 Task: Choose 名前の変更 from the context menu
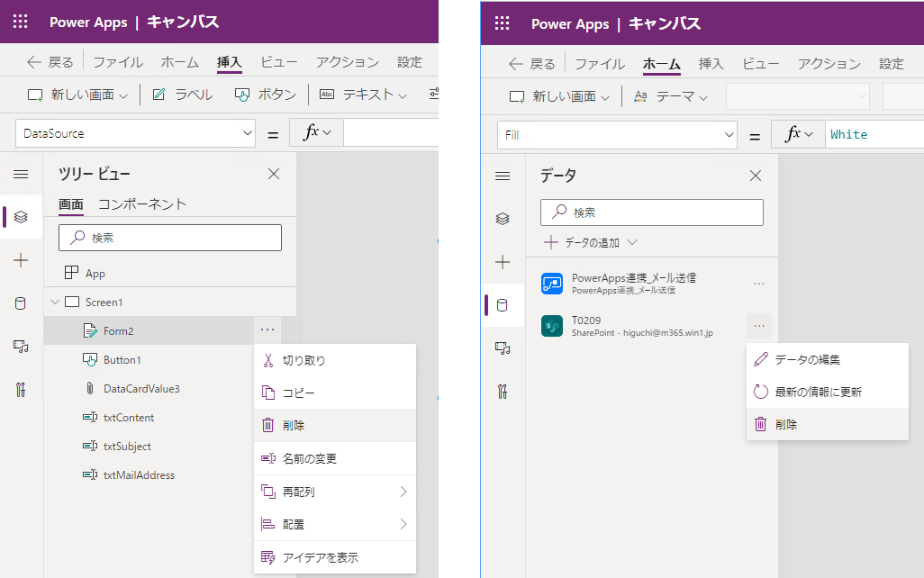tap(335, 458)
